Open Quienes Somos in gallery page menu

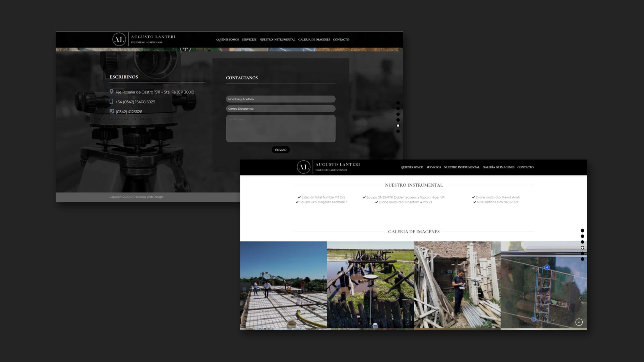point(412,167)
